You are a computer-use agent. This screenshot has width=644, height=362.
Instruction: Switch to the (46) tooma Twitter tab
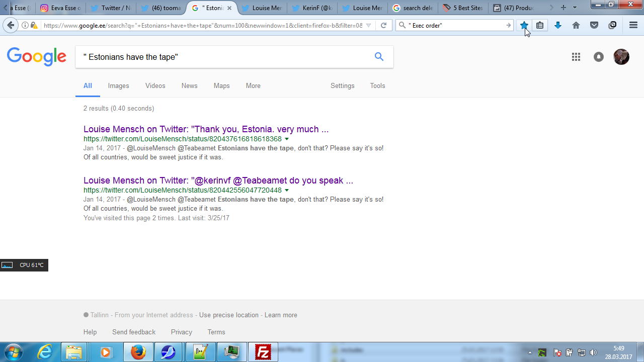click(161, 8)
